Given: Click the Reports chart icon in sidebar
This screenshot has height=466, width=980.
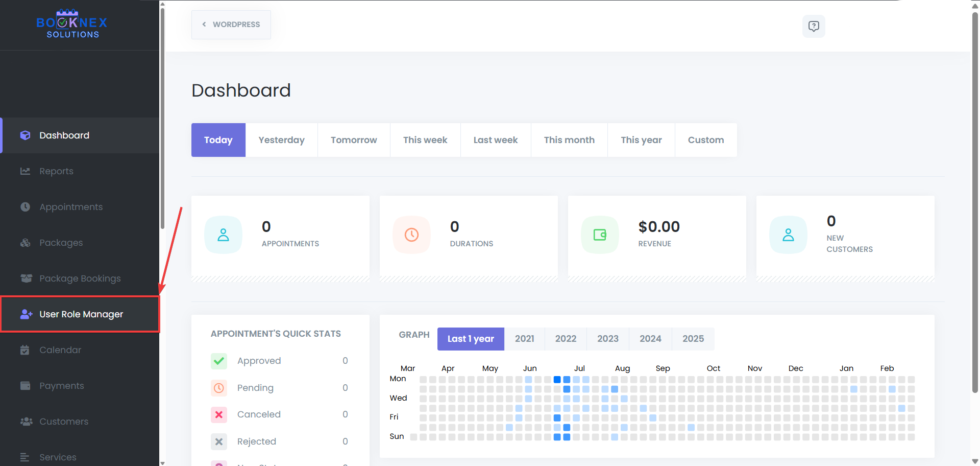Looking at the screenshot, I should (25, 171).
